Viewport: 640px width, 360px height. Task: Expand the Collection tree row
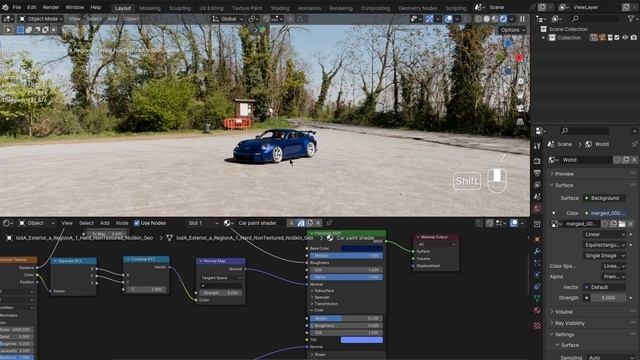pos(543,38)
